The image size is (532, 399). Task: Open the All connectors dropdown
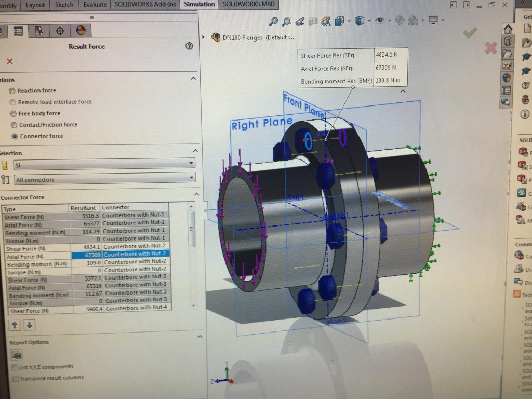pos(104,180)
